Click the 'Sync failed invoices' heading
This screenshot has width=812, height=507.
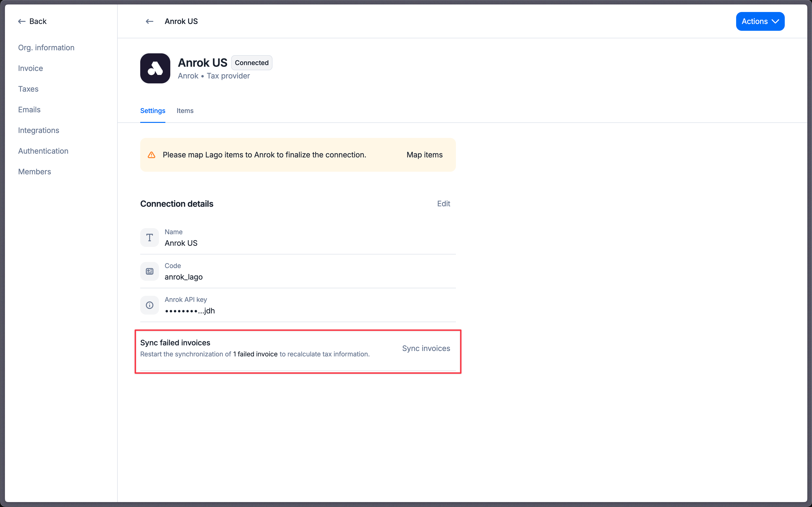coord(175,343)
